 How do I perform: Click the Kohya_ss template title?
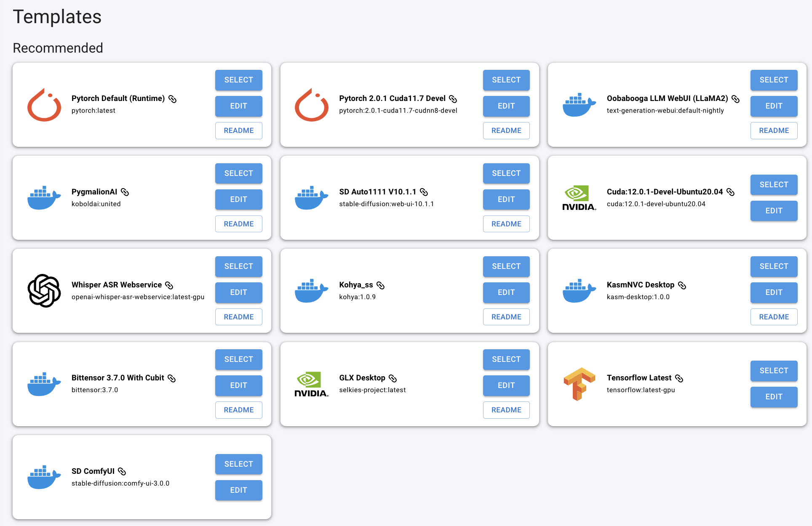coord(356,285)
